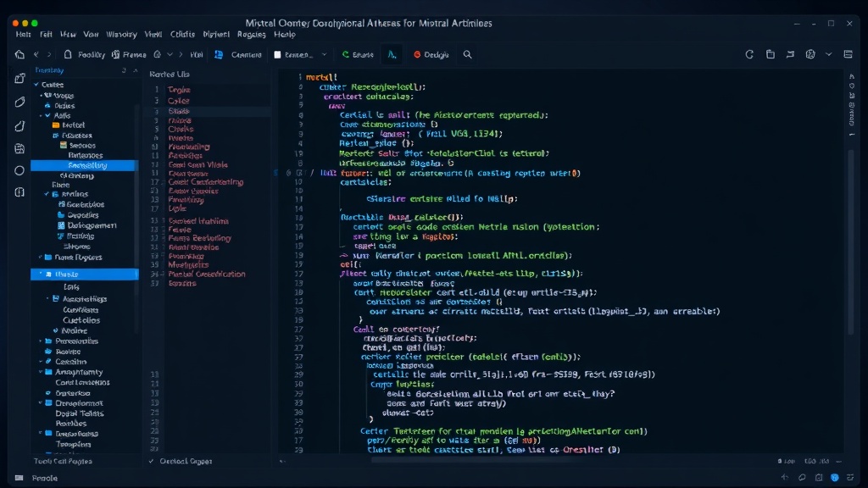Expand the 'Amaphtemty' folder arrow
The height and width of the screenshot is (488, 868).
pyautogui.click(x=41, y=372)
